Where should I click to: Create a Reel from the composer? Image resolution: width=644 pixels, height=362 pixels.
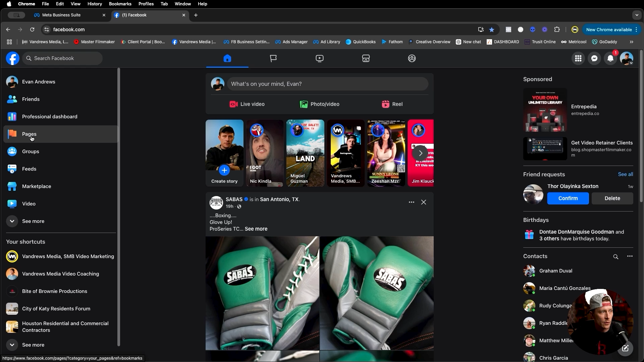392,104
